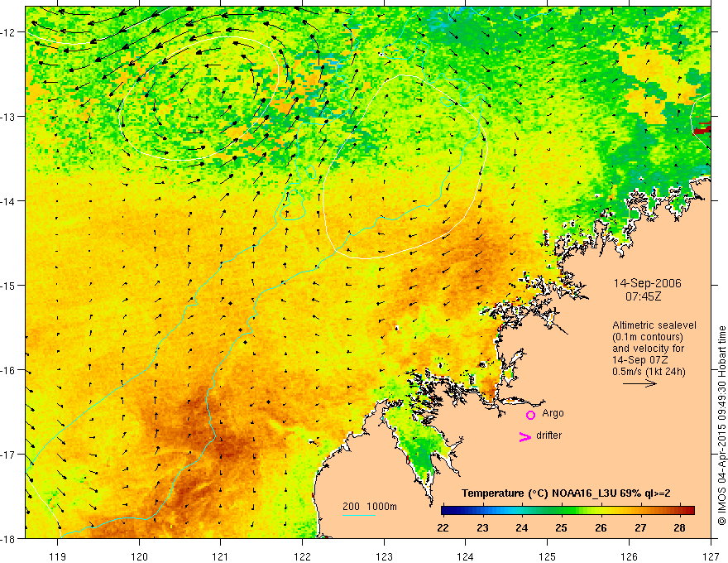
Task: Click the longitude '122' axis label
Action: pyautogui.click(x=302, y=556)
